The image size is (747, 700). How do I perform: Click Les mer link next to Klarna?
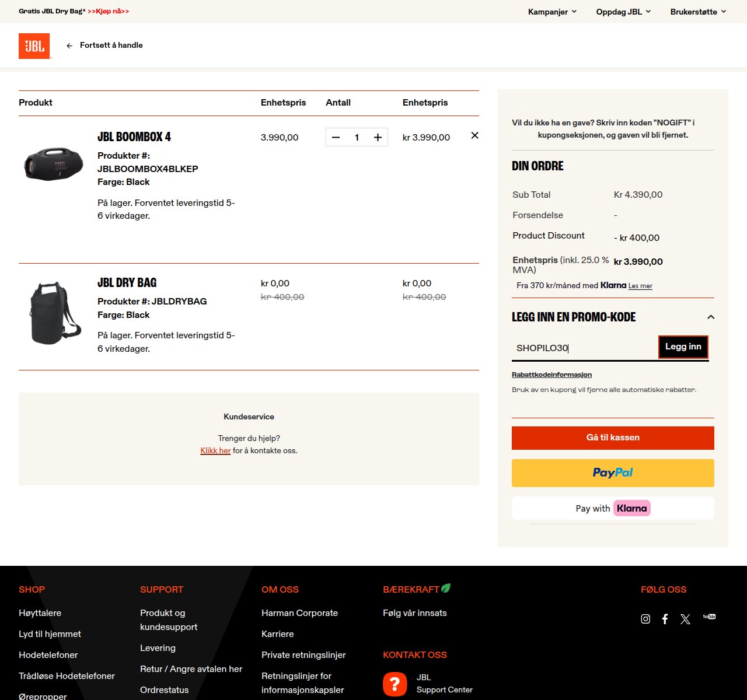(640, 286)
